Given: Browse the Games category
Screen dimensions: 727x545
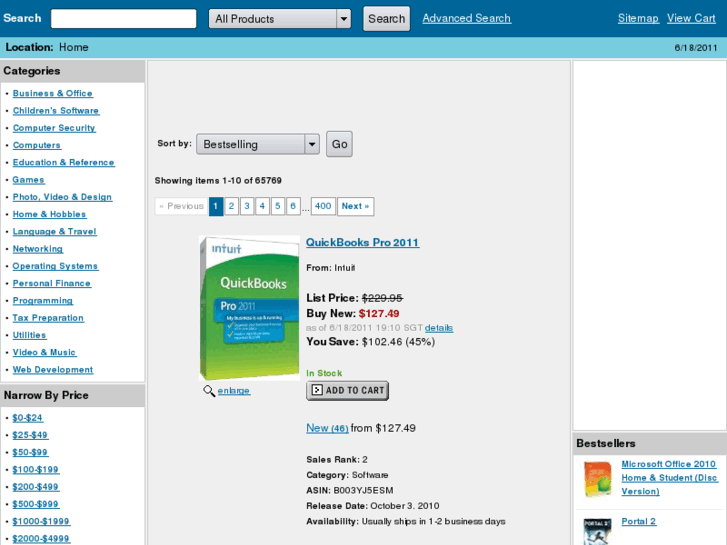Looking at the screenshot, I should coord(29,180).
